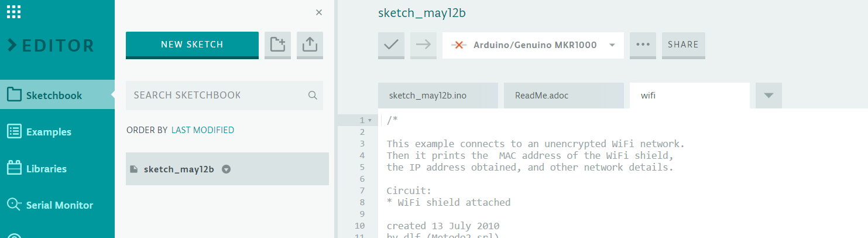The image size is (868, 238).
Task: Click the search magnifier icon
Action: pos(313,95)
